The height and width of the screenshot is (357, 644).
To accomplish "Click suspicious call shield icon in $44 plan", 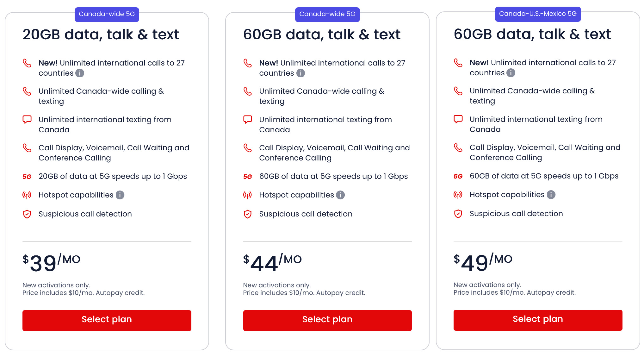I will pyautogui.click(x=248, y=214).
